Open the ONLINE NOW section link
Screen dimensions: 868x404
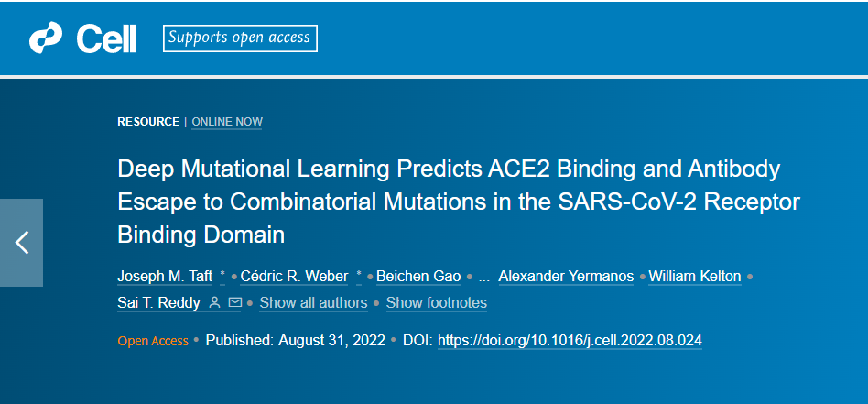[227, 121]
